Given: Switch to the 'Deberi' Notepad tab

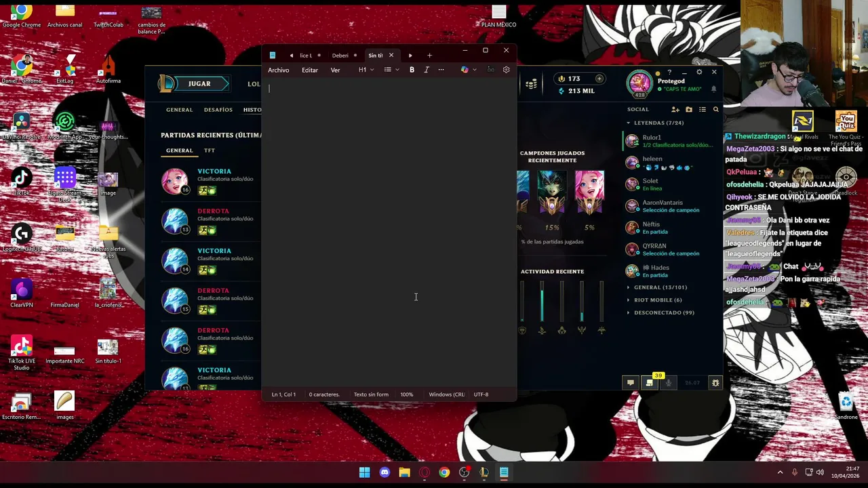Looking at the screenshot, I should click(x=340, y=56).
